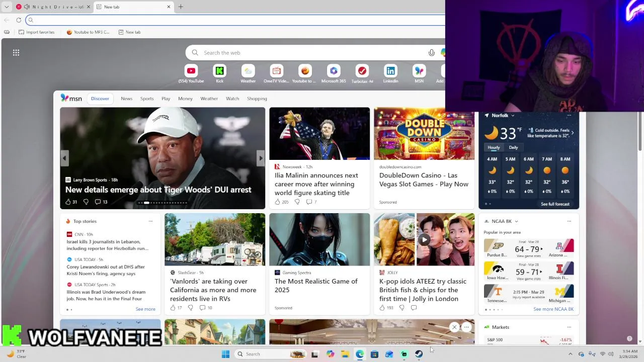Viewport: 644px width, 362px height.
Task: Close the bottom ad banner with X
Action: click(x=454, y=327)
